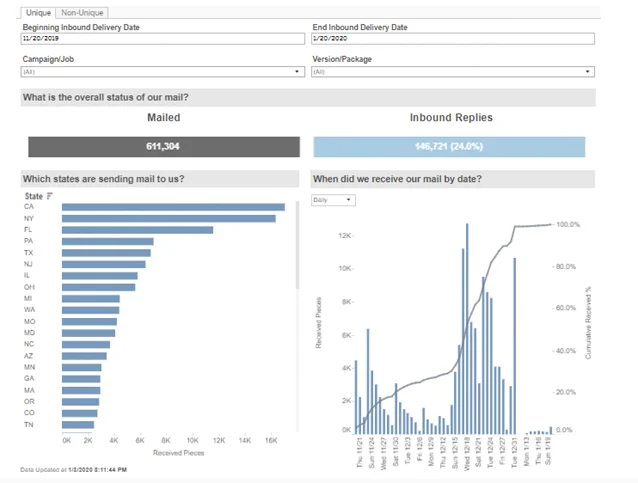This screenshot has width=638, height=483.
Task: Open the Daily granularity dropdown
Action: click(x=333, y=200)
